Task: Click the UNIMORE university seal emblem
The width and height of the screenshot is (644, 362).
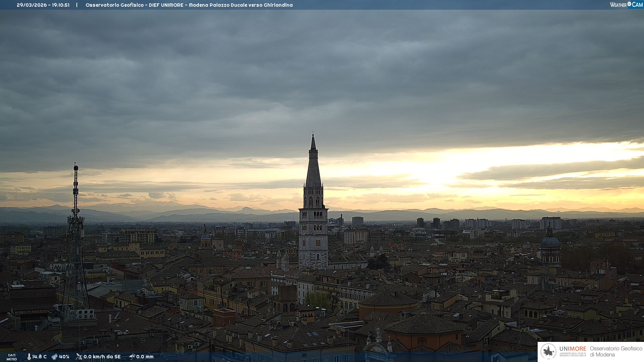Action: [x=549, y=352]
